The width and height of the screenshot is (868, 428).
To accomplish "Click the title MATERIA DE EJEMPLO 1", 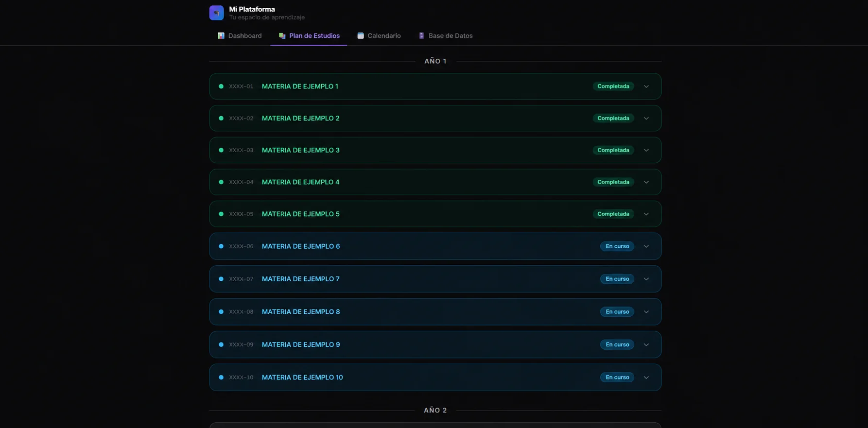I will pyautogui.click(x=300, y=86).
